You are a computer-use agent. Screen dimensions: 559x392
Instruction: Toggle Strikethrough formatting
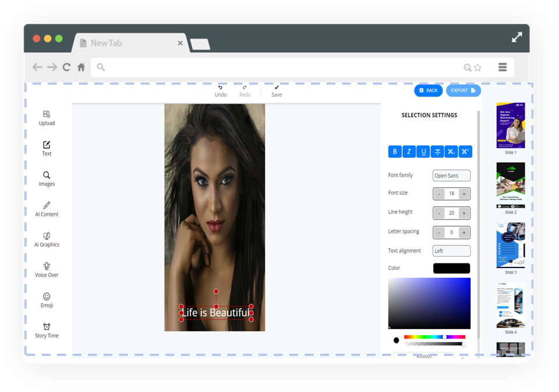437,152
